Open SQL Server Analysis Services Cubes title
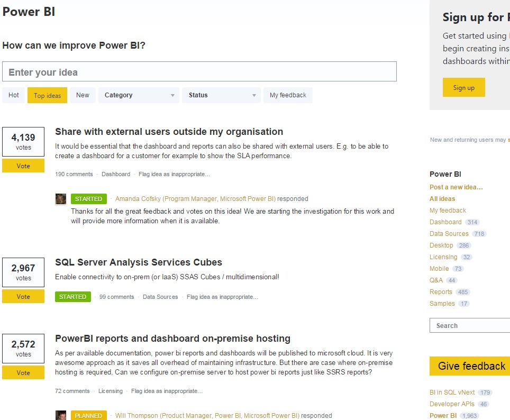The width and height of the screenshot is (510, 420). (139, 262)
